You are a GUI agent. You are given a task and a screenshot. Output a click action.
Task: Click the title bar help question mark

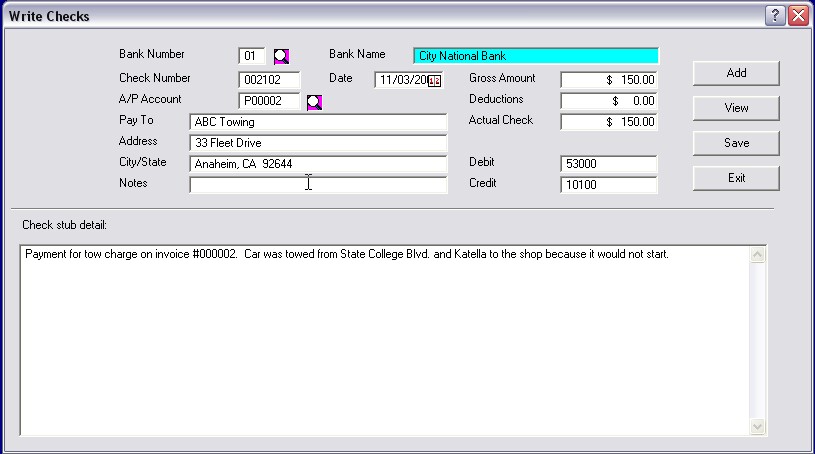[776, 16]
